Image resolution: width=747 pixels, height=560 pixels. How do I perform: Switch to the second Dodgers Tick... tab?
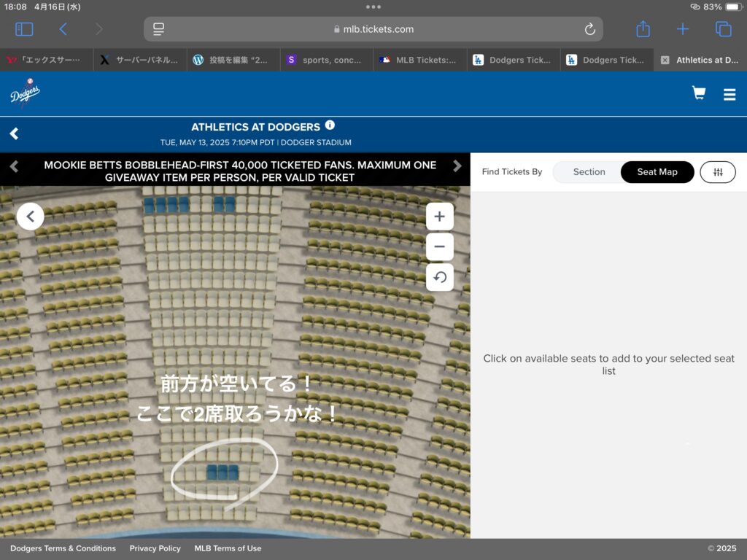tap(606, 60)
